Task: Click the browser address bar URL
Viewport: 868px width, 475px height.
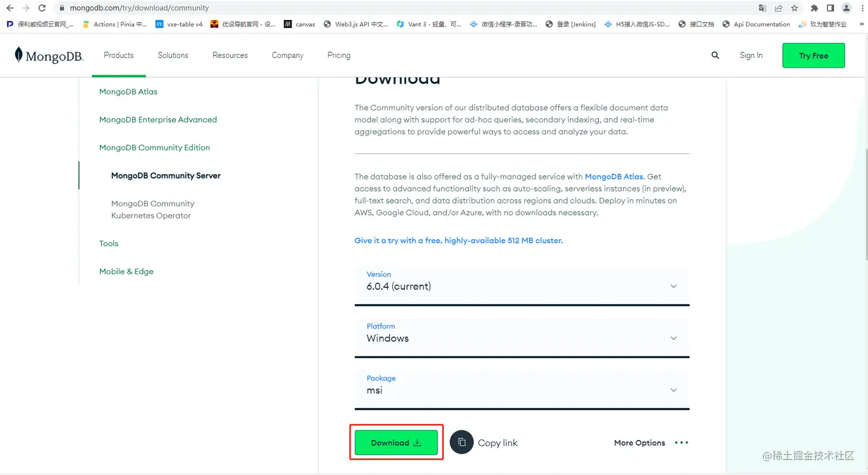Action: (139, 8)
